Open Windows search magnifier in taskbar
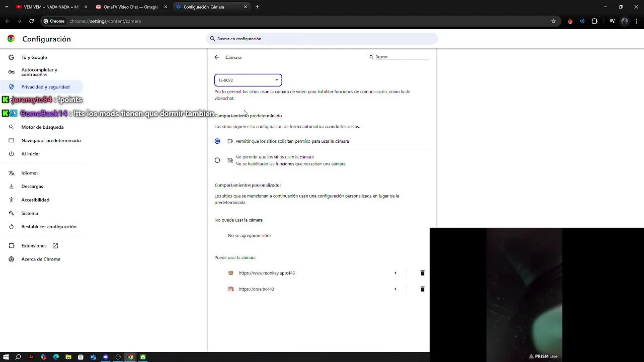644x362 pixels. 18,357
